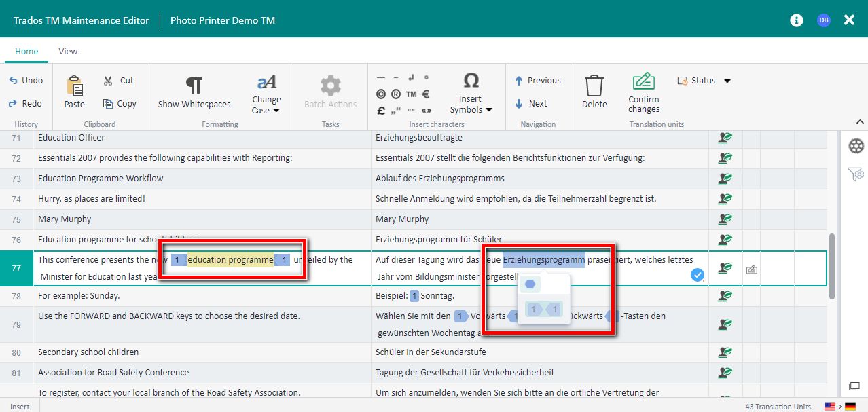The height and width of the screenshot is (412, 868).
Task: Click source text "Hurry, as places are limited!"
Action: (92, 199)
